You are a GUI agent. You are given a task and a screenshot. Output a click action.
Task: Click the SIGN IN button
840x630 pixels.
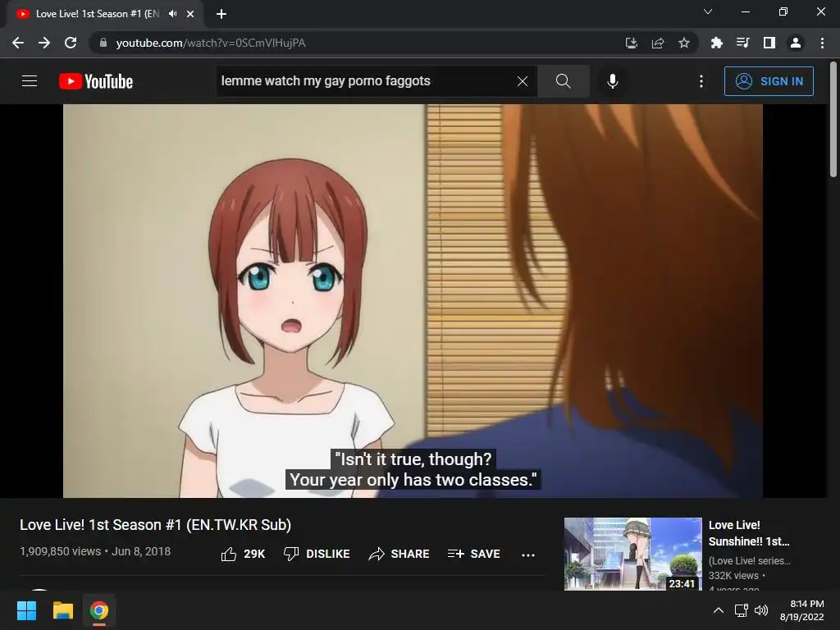769,81
